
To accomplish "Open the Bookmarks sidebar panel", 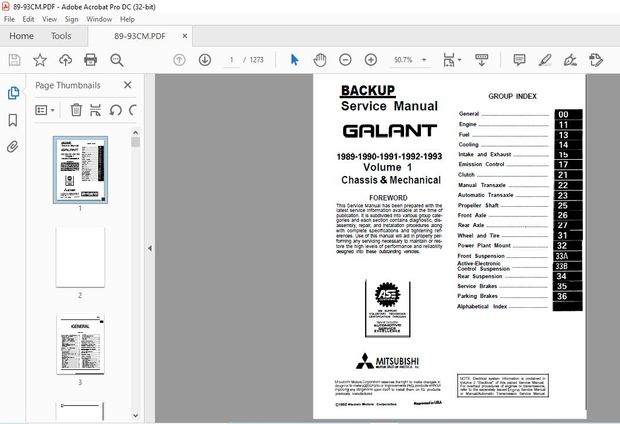I will (x=13, y=120).
